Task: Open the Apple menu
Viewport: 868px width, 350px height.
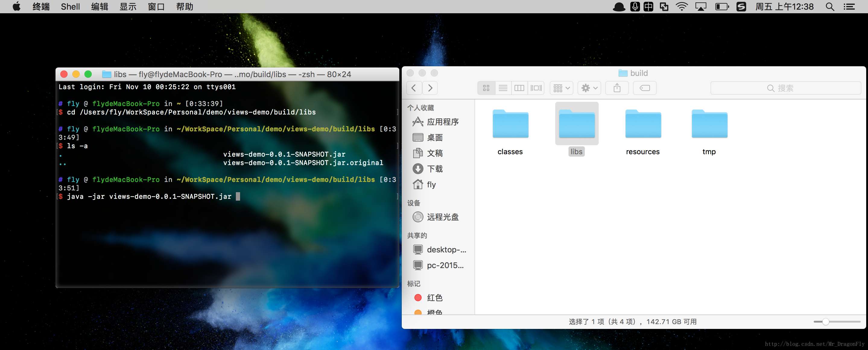Action: [16, 7]
